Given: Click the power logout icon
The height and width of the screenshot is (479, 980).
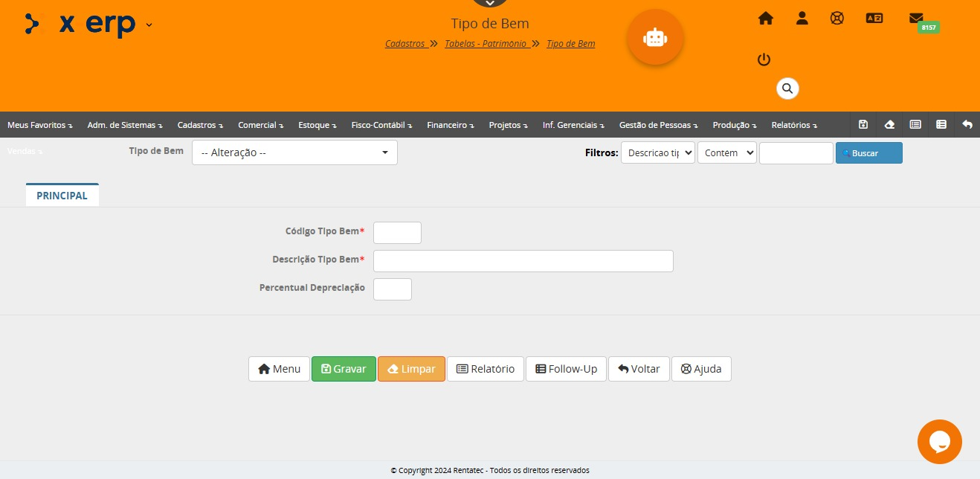Looking at the screenshot, I should coord(764,60).
